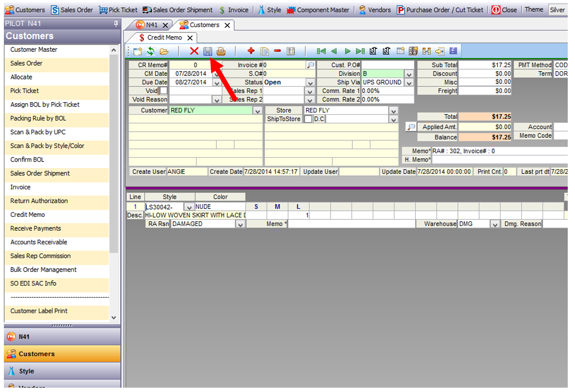Viewport: 575px width, 392px height.
Task: Click the green Refresh arrows icon
Action: coord(151,51)
